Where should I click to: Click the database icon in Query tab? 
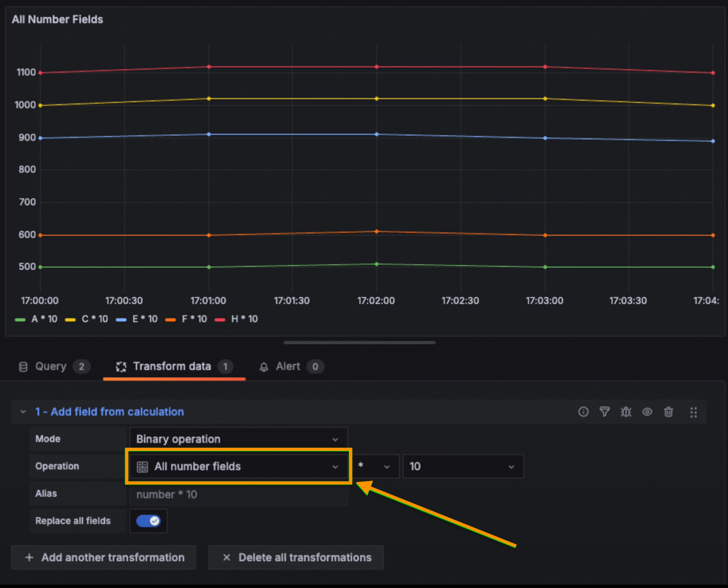pyautogui.click(x=23, y=367)
